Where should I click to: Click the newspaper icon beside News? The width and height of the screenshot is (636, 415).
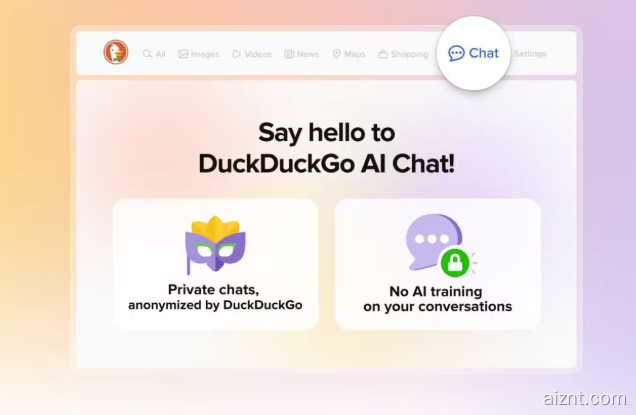pos(289,54)
